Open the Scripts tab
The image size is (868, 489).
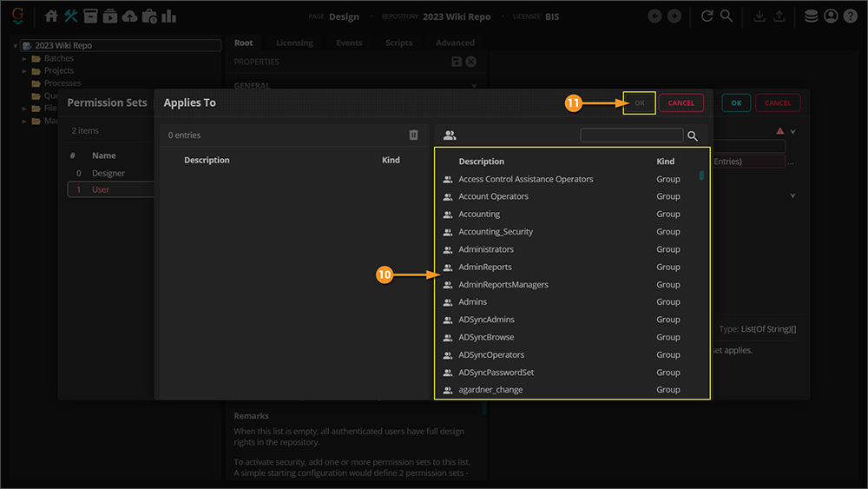[x=399, y=43]
